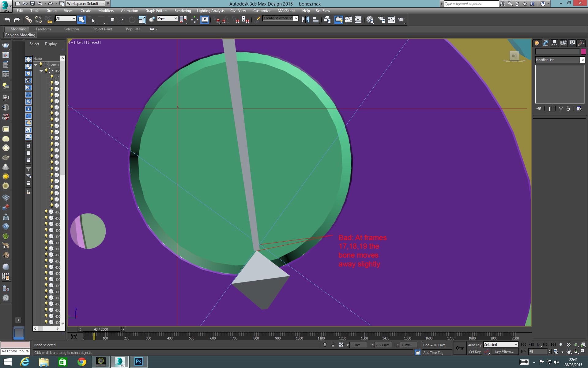Switch to the Freeform ribbon tab
The width and height of the screenshot is (588, 368).
tap(43, 29)
